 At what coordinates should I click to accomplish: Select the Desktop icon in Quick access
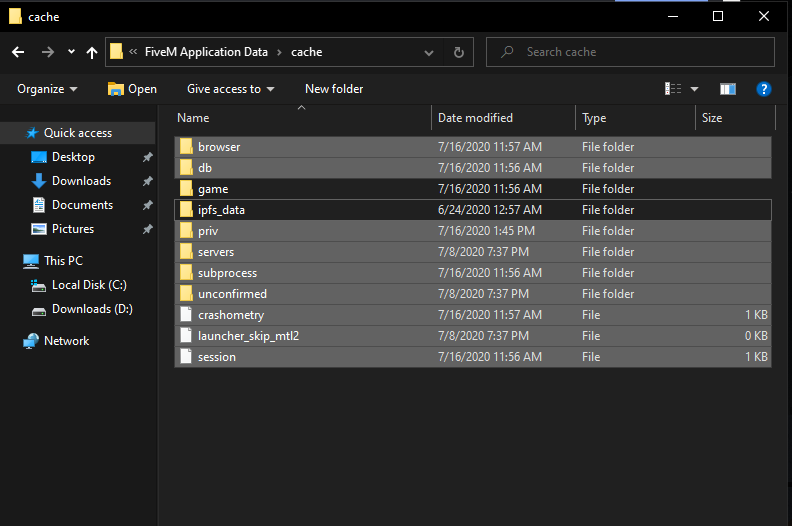(x=40, y=157)
